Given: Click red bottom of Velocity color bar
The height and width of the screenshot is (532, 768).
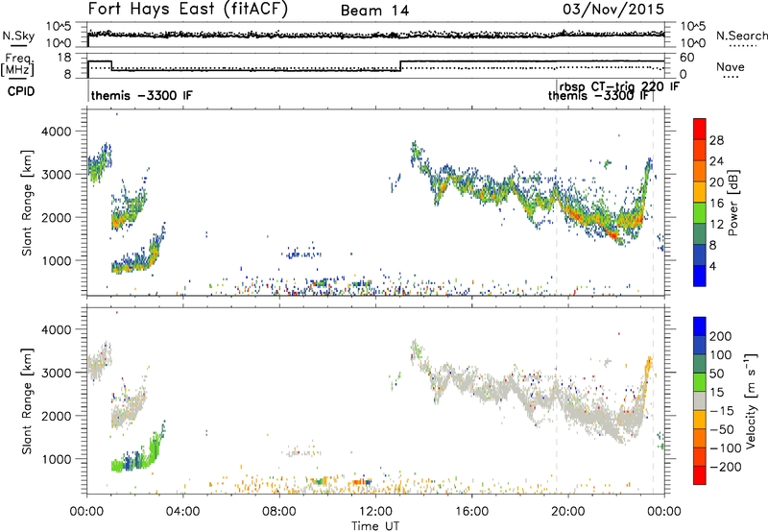Looking at the screenshot, I should tap(700, 475).
